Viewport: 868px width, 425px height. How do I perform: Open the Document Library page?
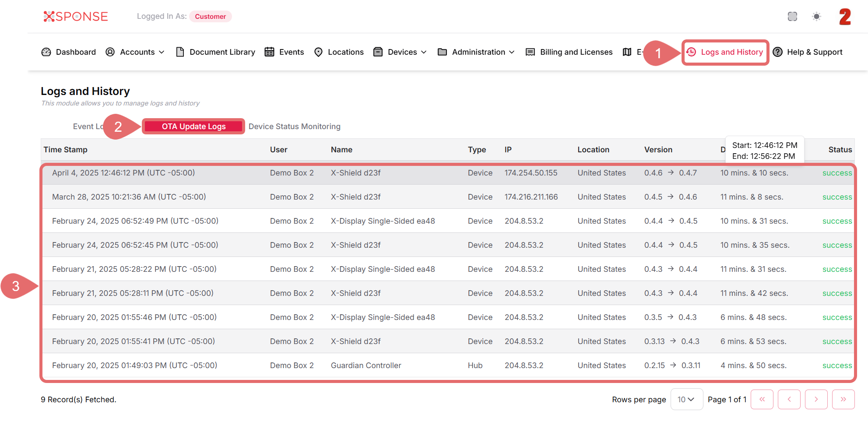215,52
